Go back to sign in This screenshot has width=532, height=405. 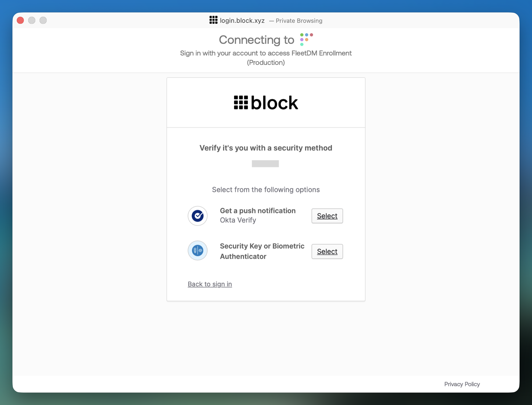[x=210, y=284]
